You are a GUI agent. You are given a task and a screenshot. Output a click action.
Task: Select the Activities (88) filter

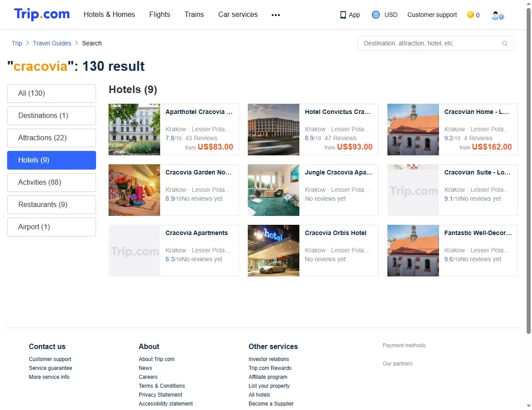coord(52,183)
